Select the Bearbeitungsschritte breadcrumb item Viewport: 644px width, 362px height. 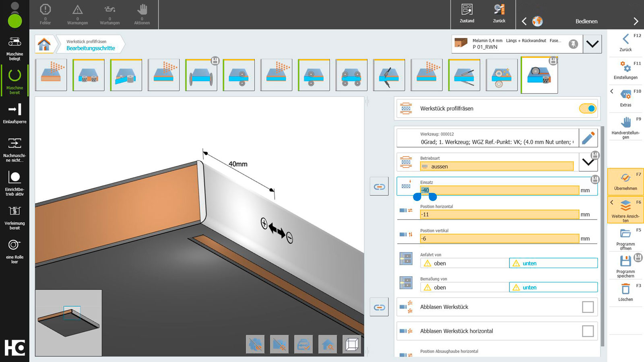[91, 48]
